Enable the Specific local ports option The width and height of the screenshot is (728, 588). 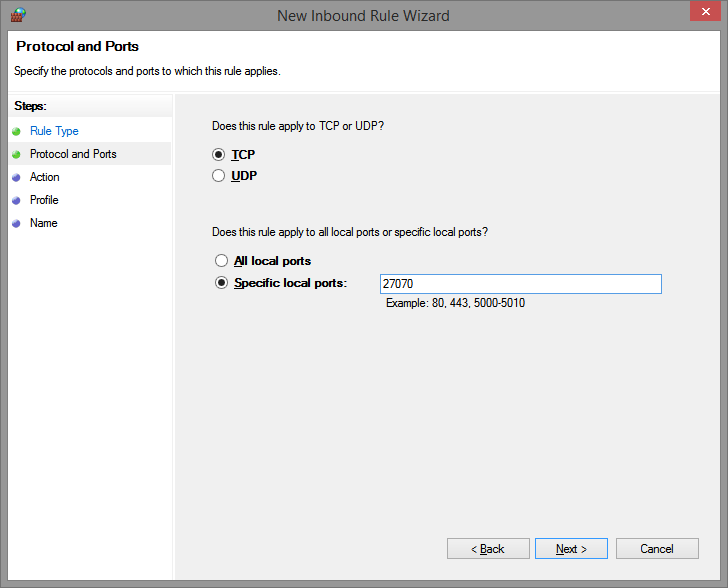click(222, 283)
